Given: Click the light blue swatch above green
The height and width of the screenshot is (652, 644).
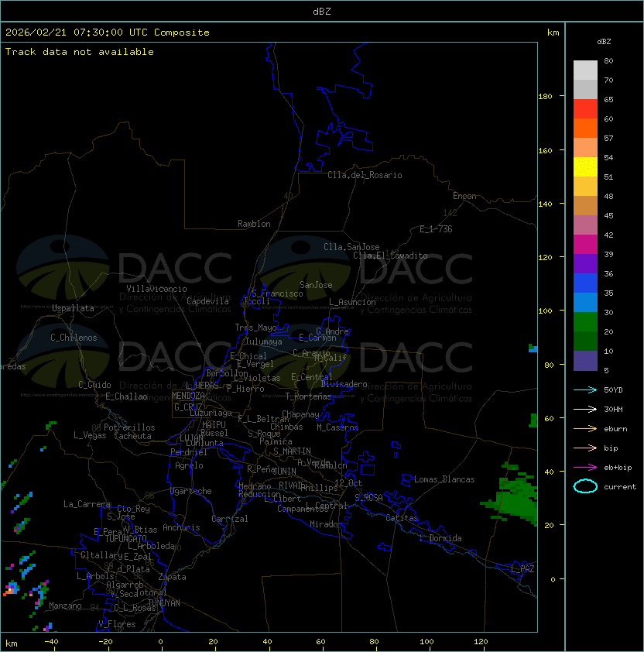Looking at the screenshot, I should 585,302.
